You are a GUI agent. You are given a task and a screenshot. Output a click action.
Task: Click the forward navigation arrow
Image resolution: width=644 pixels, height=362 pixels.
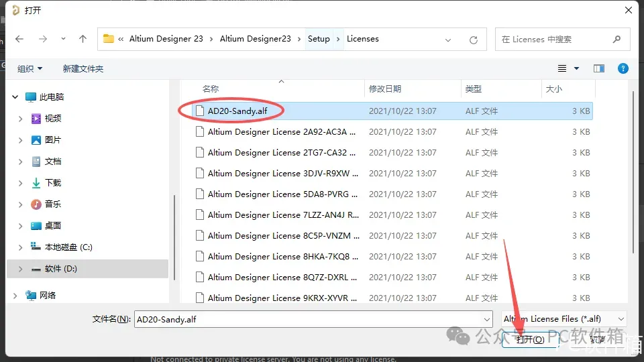point(43,39)
